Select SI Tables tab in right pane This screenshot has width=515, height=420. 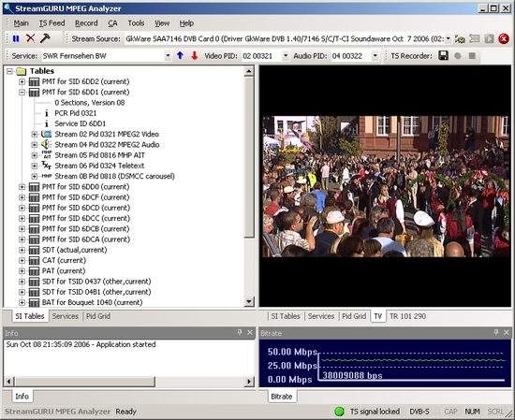click(x=286, y=316)
